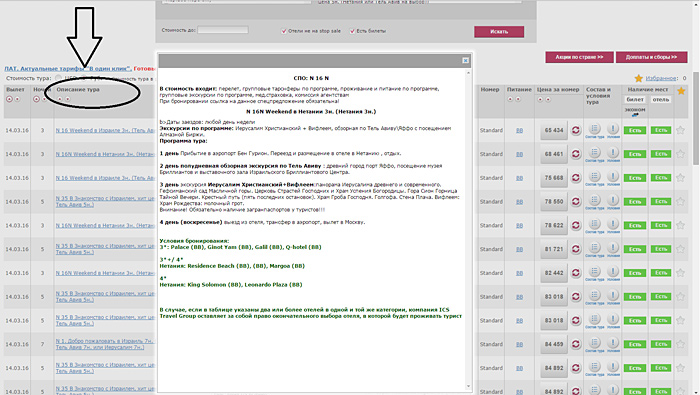Click price button 75 668
Viewport: 700px width, 395px height.
554,178
